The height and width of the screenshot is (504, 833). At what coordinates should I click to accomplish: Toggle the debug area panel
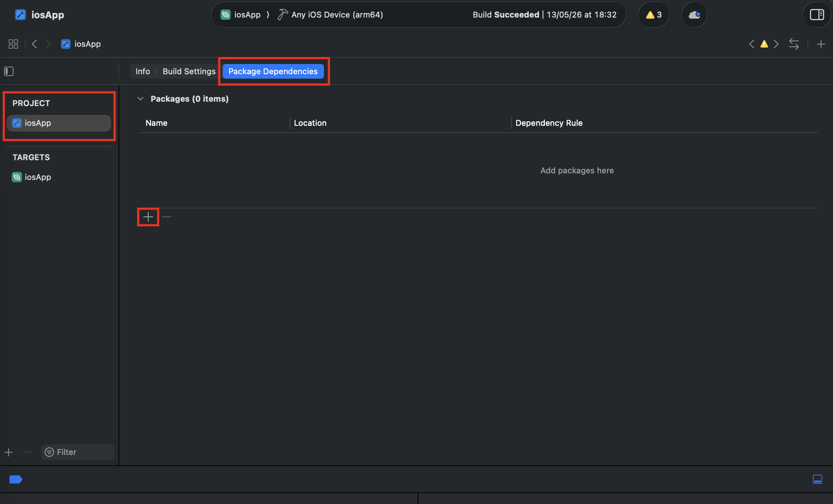(x=817, y=479)
